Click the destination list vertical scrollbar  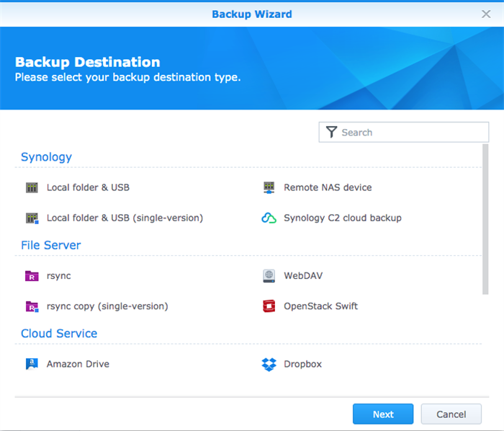(485, 219)
